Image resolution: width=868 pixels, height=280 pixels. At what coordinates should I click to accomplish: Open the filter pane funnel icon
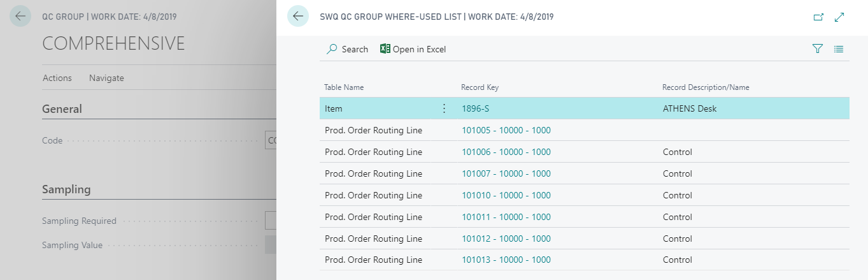pyautogui.click(x=818, y=49)
